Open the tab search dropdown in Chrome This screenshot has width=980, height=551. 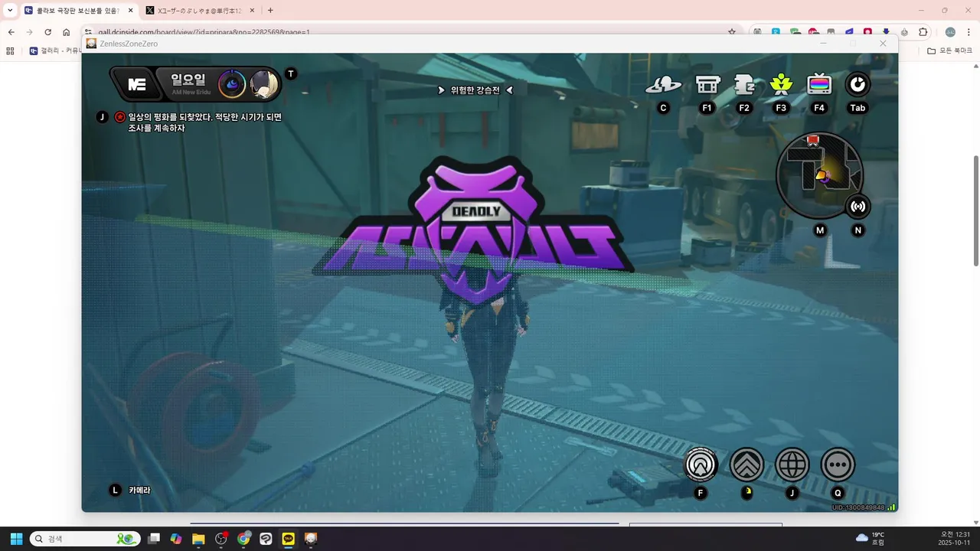pos(10,11)
